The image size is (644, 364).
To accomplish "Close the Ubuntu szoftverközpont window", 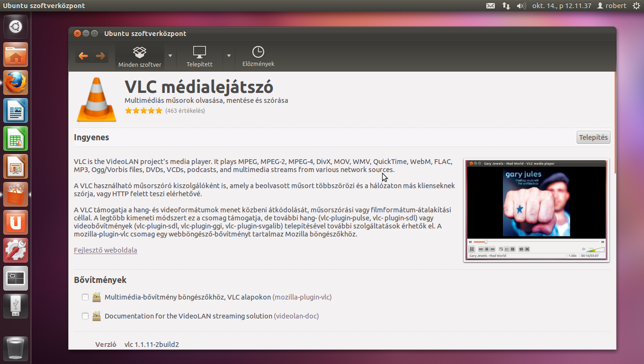I will (77, 33).
